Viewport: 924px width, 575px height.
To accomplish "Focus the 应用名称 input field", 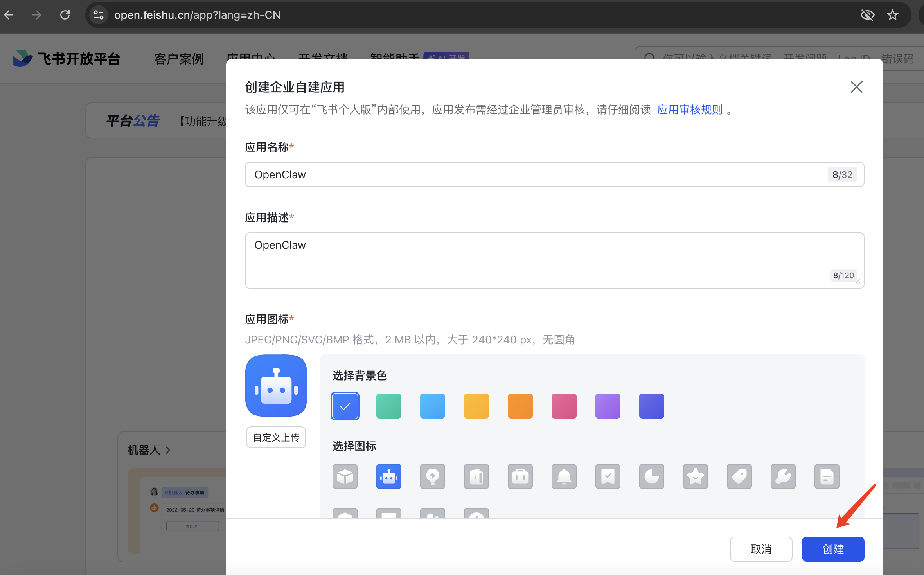I will click(x=536, y=174).
